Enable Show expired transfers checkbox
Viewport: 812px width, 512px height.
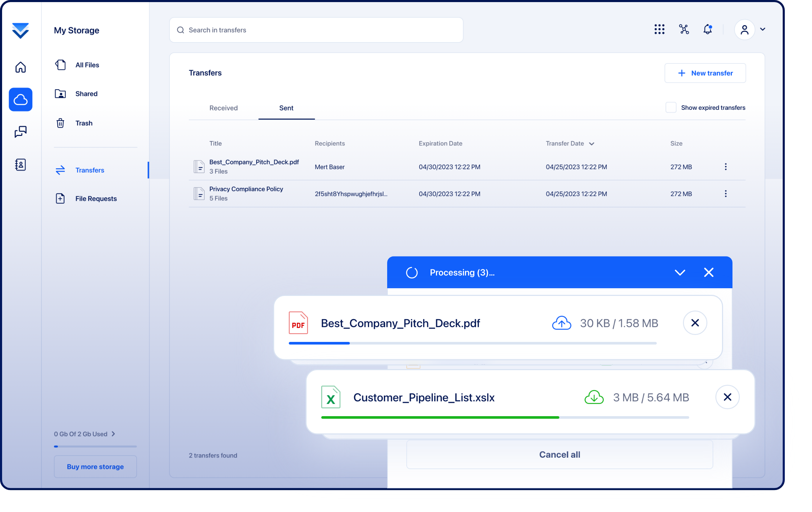click(x=671, y=108)
